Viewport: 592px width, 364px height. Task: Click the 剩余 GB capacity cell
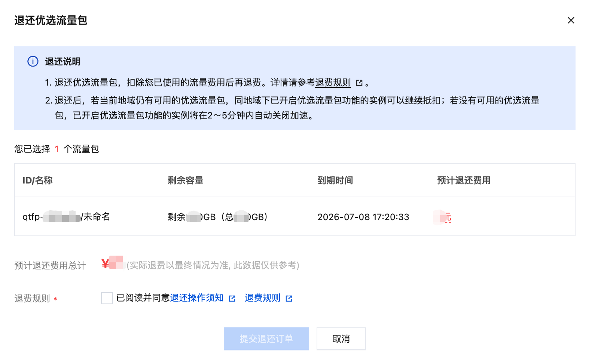tap(218, 217)
